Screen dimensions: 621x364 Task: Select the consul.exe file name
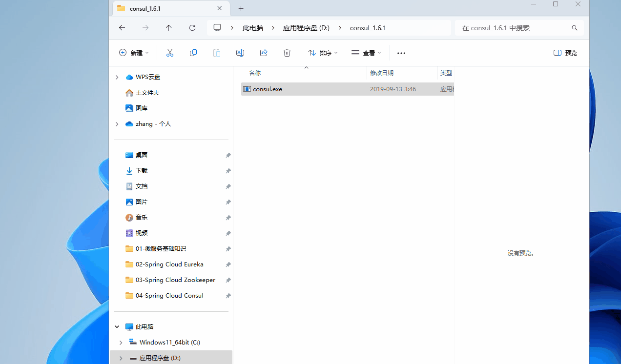click(268, 89)
